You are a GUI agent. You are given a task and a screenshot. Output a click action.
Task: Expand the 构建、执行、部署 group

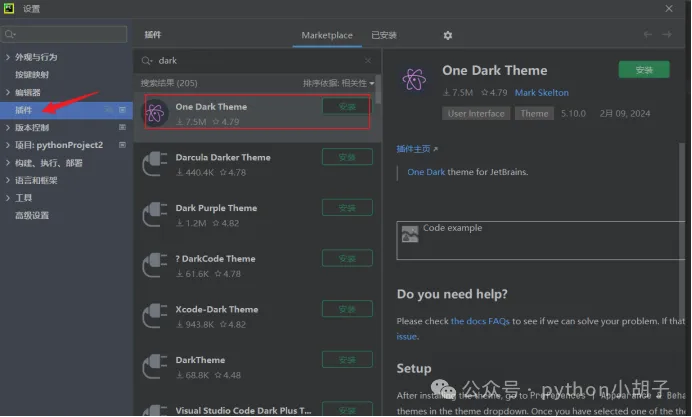[x=8, y=163]
